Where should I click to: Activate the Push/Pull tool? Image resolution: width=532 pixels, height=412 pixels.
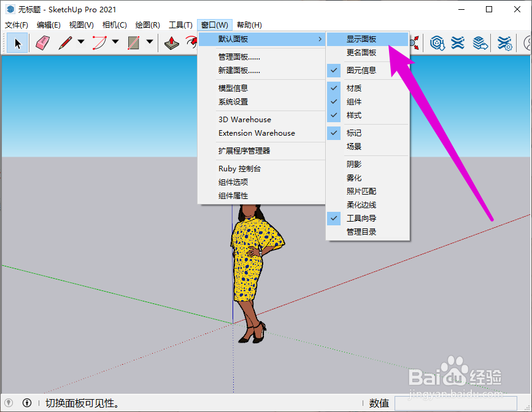point(171,42)
